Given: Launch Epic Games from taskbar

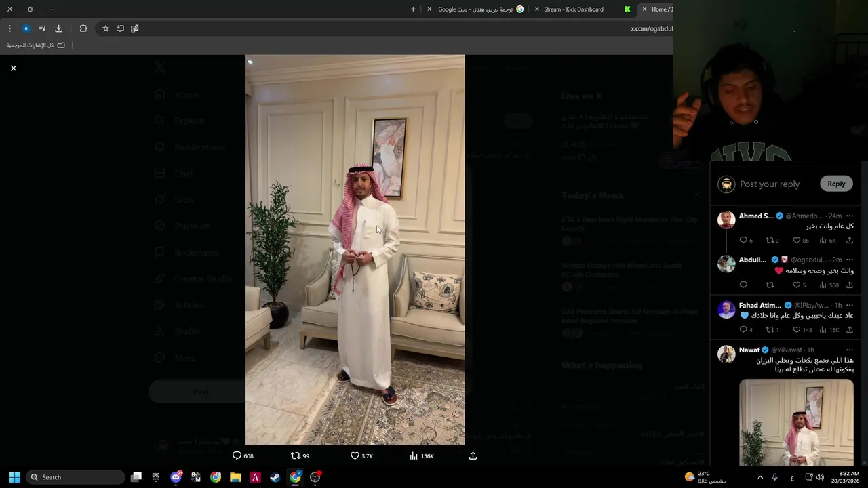Looking at the screenshot, I should [x=156, y=477].
